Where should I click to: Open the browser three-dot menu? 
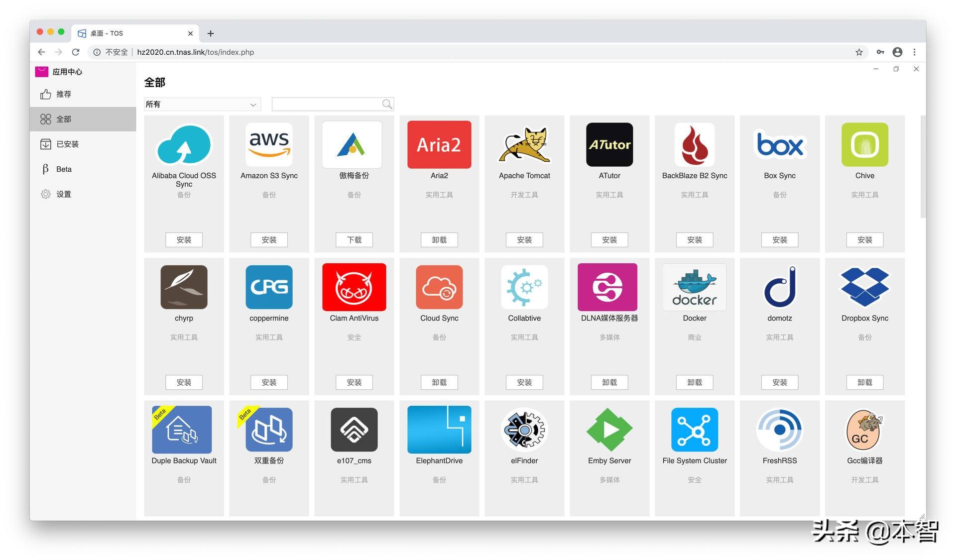point(914,52)
